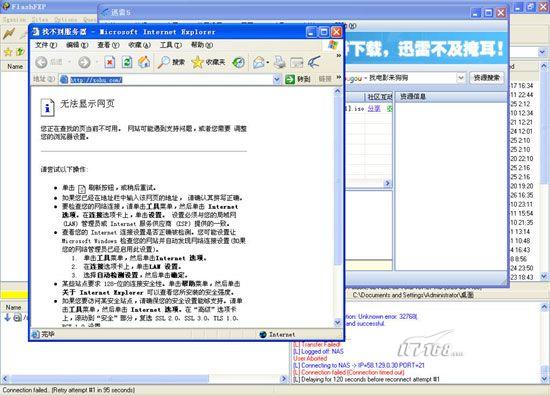Open the Favorites star button in IE
This screenshot has width=550, height=396.
[208, 62]
